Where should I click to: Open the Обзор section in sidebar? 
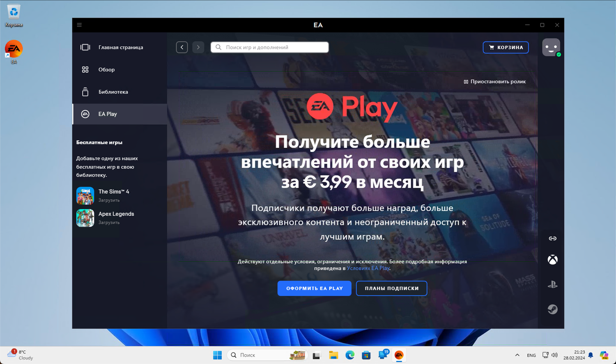pyautogui.click(x=120, y=70)
